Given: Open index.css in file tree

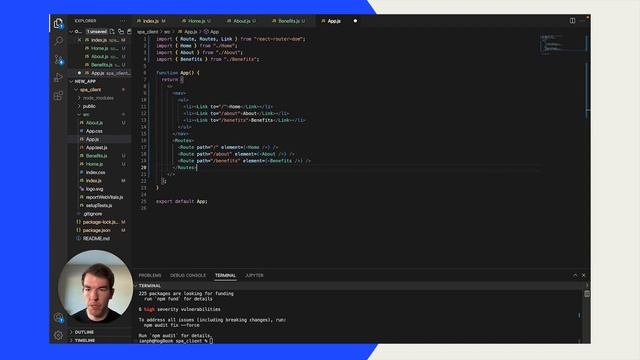Looking at the screenshot, I should (x=96, y=172).
